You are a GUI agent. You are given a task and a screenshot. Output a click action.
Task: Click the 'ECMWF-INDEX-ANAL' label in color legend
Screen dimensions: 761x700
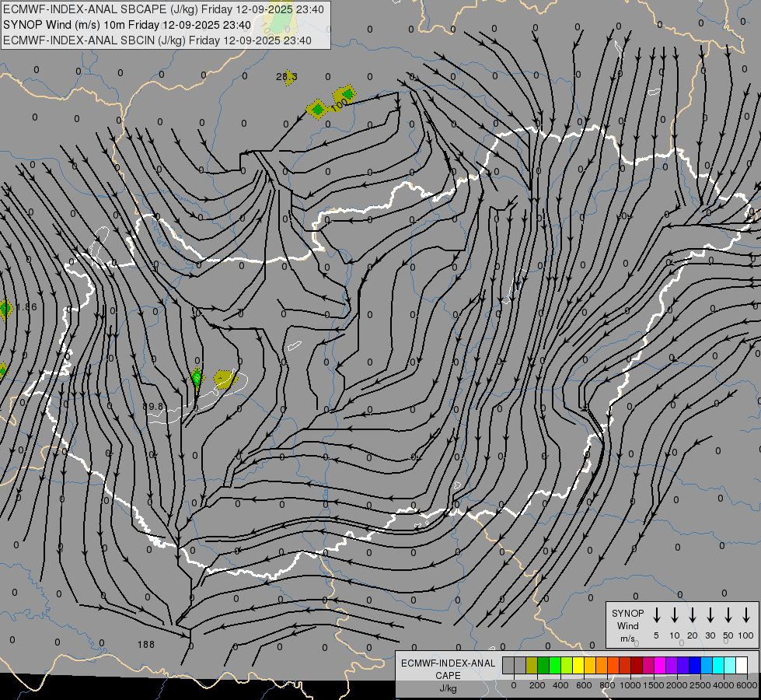448,663
